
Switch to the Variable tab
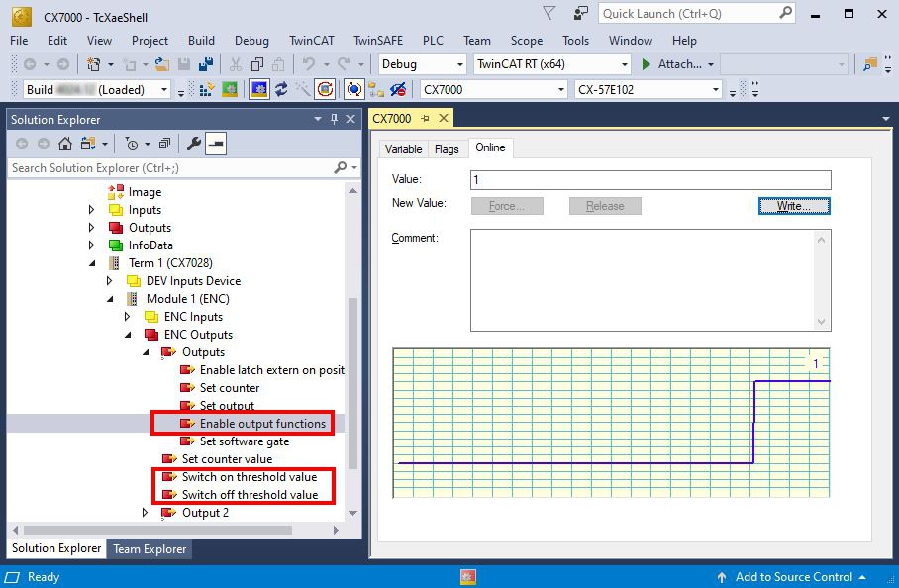click(404, 149)
